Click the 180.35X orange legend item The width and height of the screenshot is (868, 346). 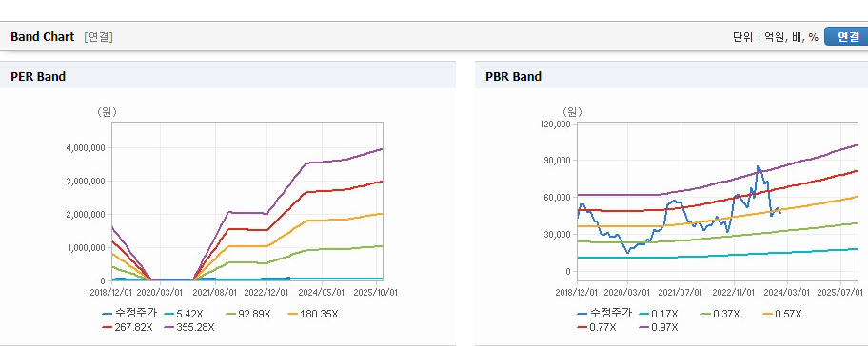click(x=313, y=314)
